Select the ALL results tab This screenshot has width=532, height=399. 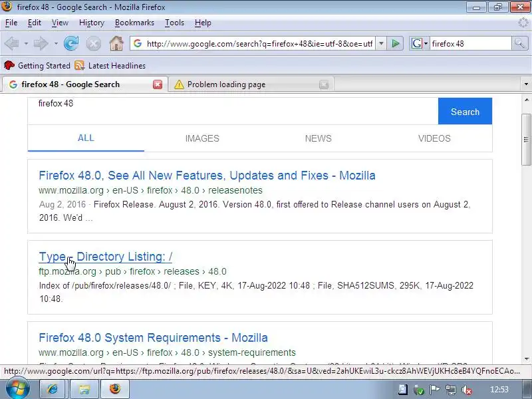pos(86,138)
